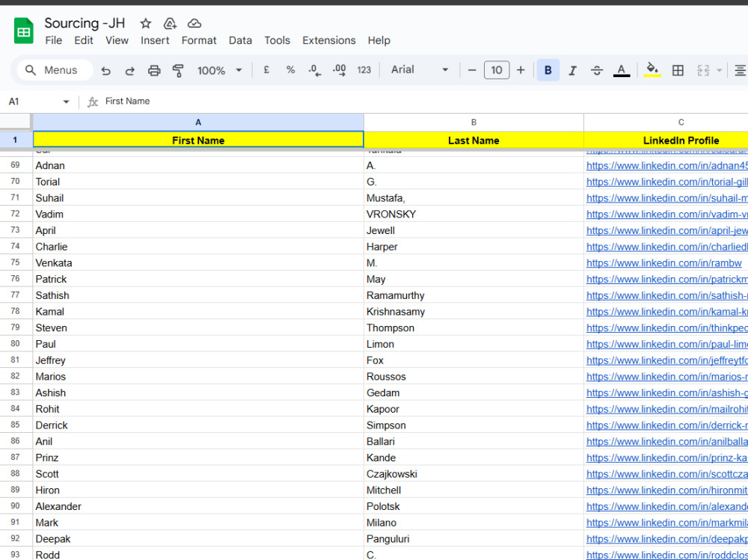The width and height of the screenshot is (748, 560).
Task: Open horizontal align options
Action: (x=740, y=70)
